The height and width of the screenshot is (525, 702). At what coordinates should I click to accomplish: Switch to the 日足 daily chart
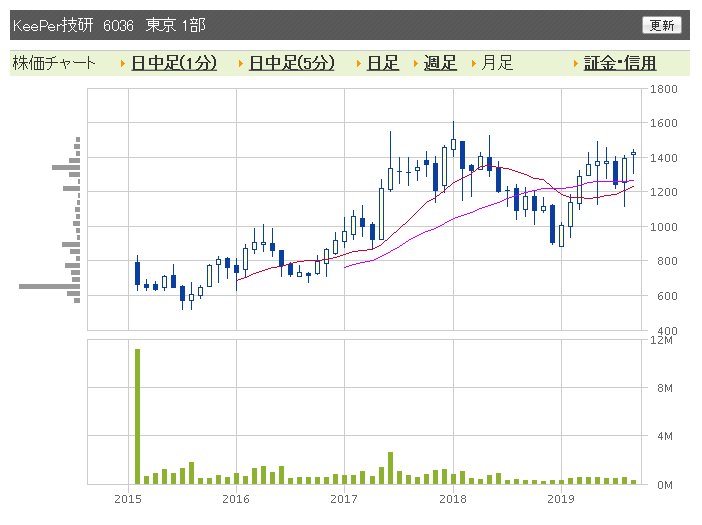383,63
